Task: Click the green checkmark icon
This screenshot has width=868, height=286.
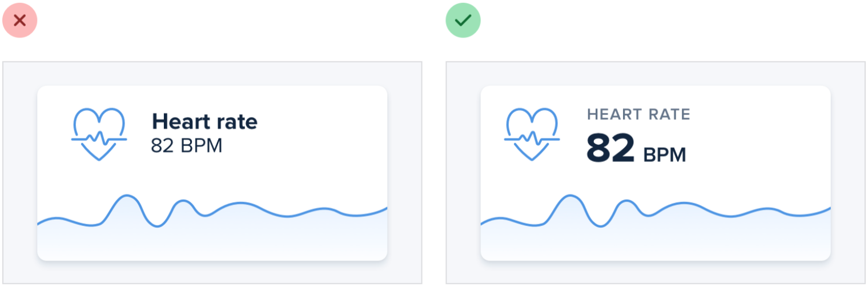Action: [463, 21]
